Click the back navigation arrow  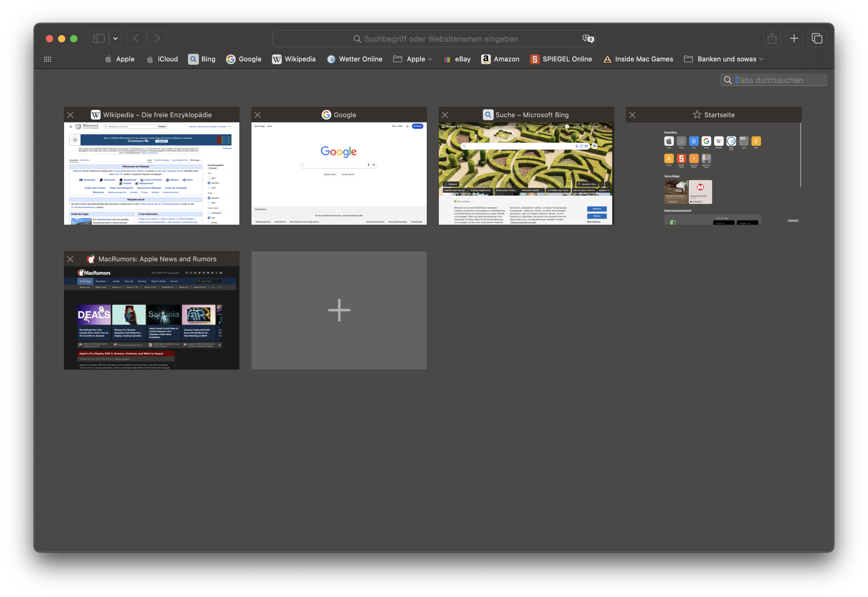point(136,38)
